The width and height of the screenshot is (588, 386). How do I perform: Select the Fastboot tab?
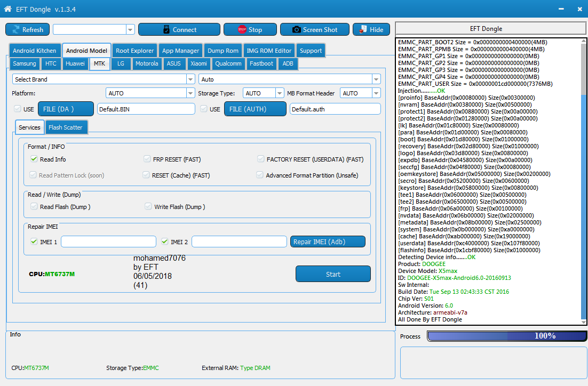click(261, 63)
